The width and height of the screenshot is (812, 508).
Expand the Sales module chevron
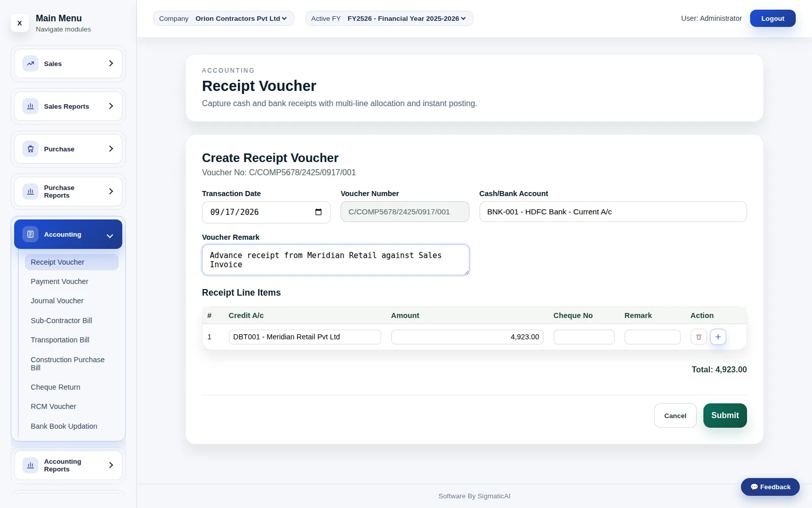(x=111, y=63)
